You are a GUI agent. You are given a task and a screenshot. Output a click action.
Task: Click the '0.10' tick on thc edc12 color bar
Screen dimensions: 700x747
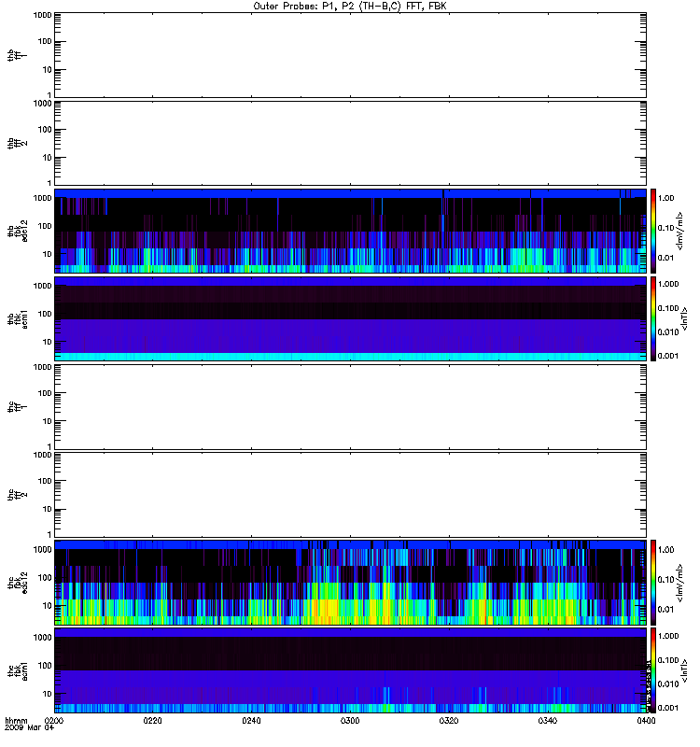pos(665,579)
